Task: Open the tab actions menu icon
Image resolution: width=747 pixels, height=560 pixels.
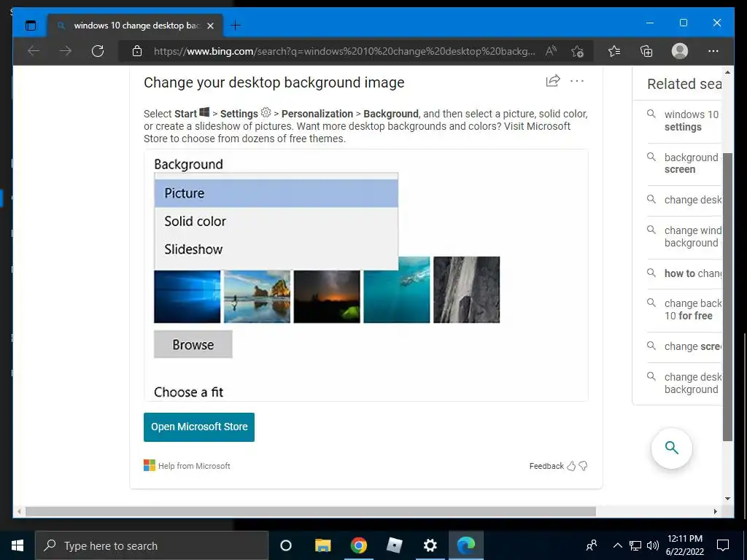Action: (31, 26)
